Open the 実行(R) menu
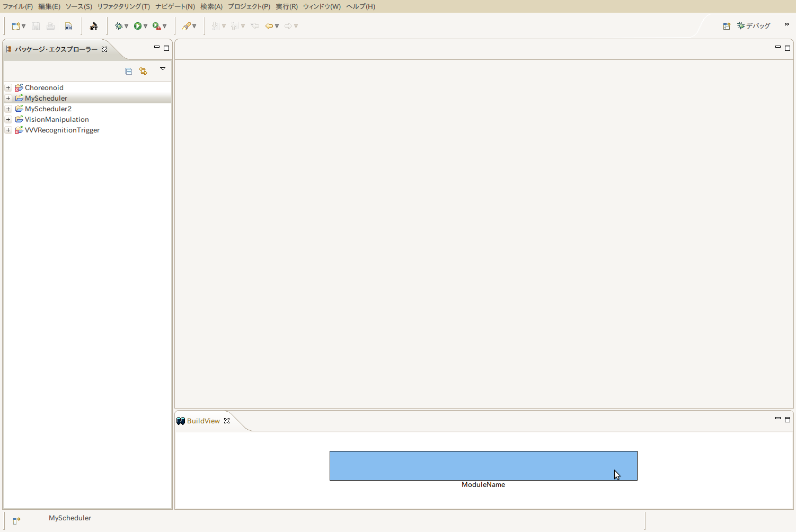The height and width of the screenshot is (532, 796). (x=286, y=6)
